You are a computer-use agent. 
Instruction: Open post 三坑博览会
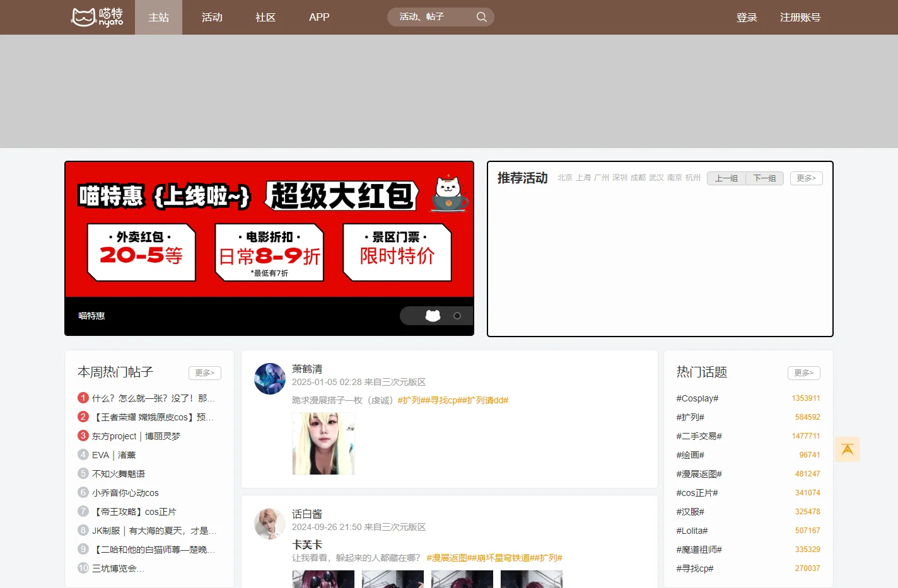click(118, 568)
